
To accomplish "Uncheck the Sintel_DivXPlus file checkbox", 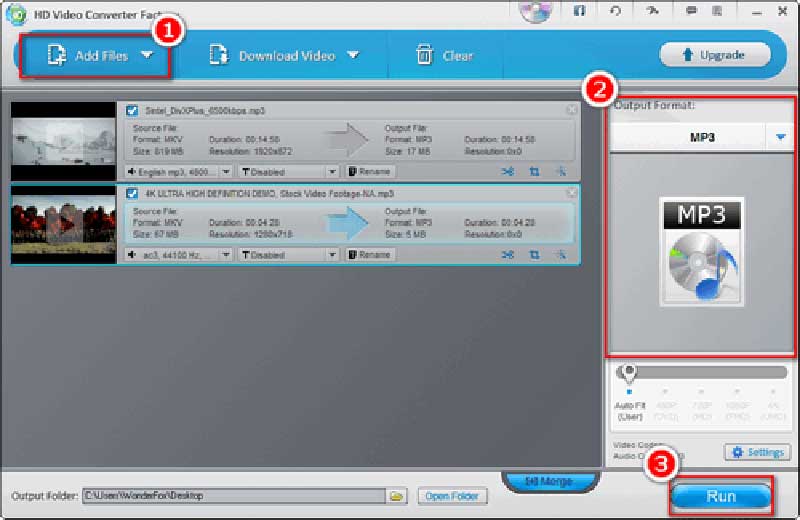I will point(132,110).
